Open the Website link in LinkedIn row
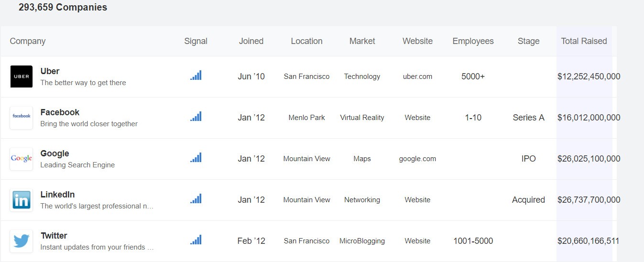The width and height of the screenshot is (644, 262). [x=418, y=200]
